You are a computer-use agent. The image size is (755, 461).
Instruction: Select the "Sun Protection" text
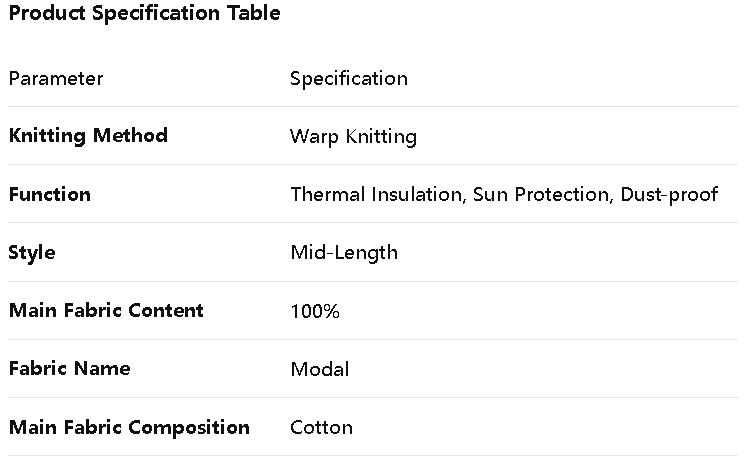tap(540, 194)
